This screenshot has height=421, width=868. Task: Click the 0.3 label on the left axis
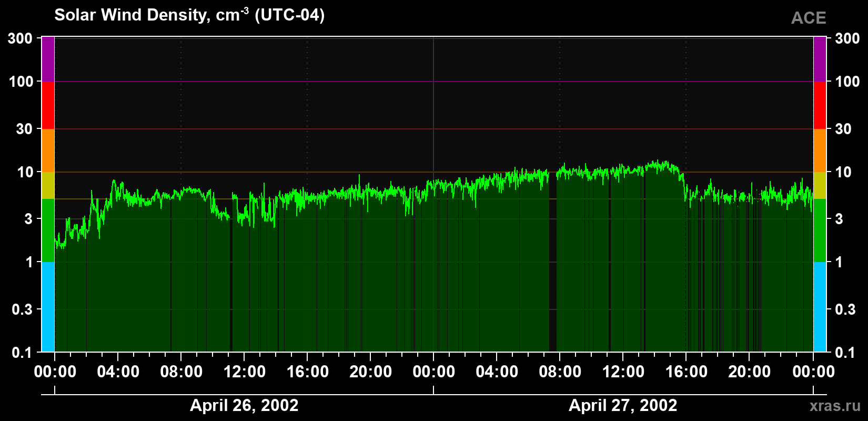[23, 309]
